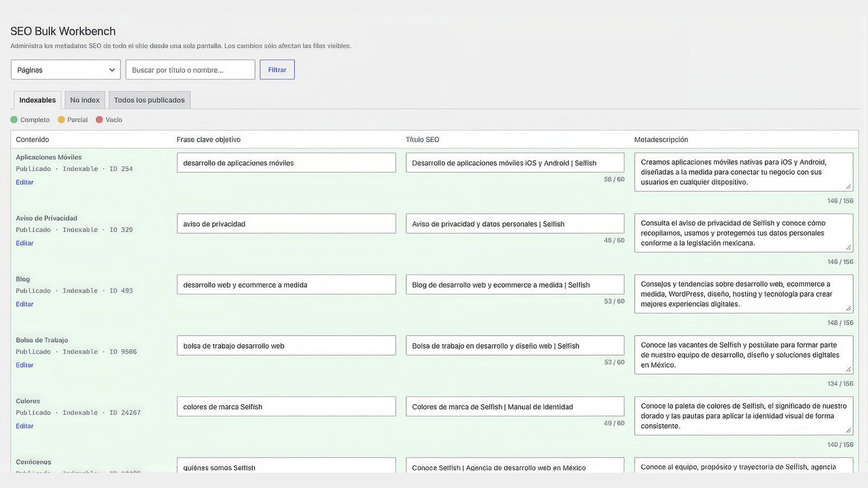This screenshot has width=868, height=488.
Task: Click the Bolsa de Trabajo page title
Action: 42,340
